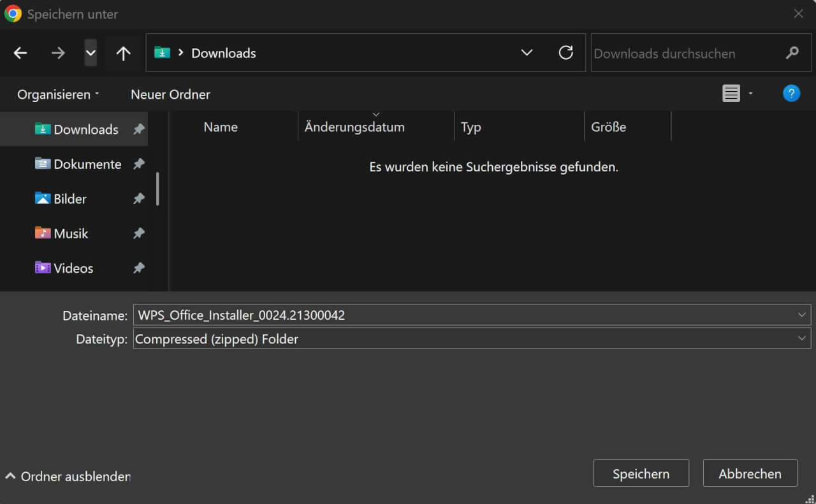816x504 pixels.
Task: Open the address bar history dropdown
Action: 527,53
